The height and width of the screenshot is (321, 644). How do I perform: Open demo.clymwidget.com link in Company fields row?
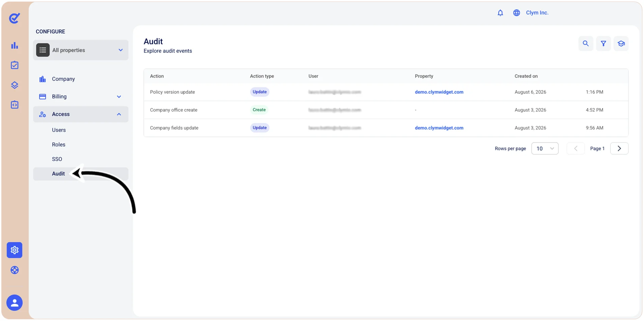[439, 128]
